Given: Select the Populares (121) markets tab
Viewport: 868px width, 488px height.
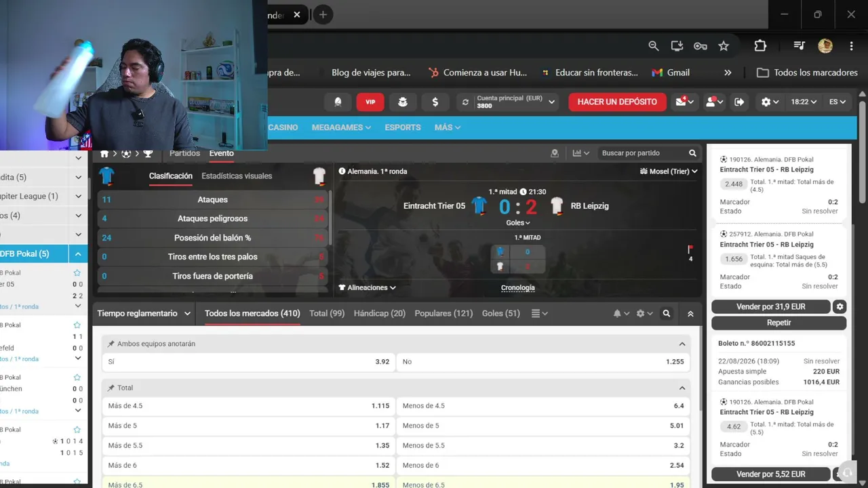Looking at the screenshot, I should coord(443,313).
